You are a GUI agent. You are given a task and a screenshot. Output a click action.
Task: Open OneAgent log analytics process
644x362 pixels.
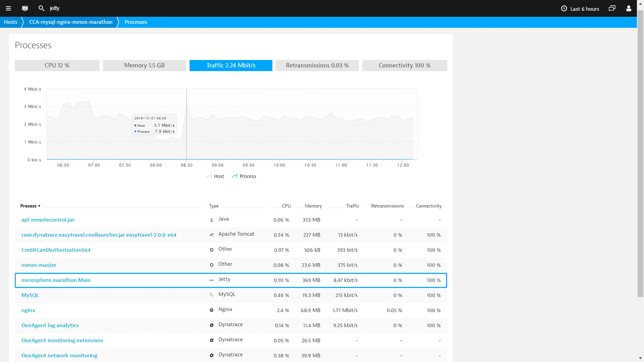50,325
